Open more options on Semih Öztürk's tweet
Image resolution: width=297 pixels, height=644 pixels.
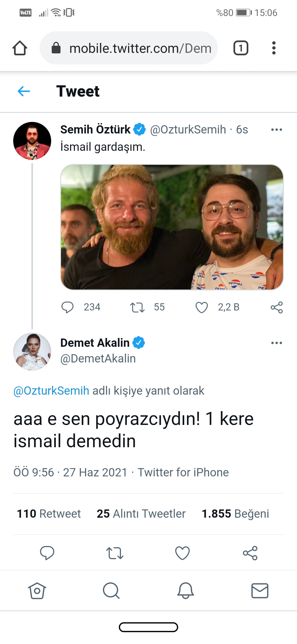276,130
